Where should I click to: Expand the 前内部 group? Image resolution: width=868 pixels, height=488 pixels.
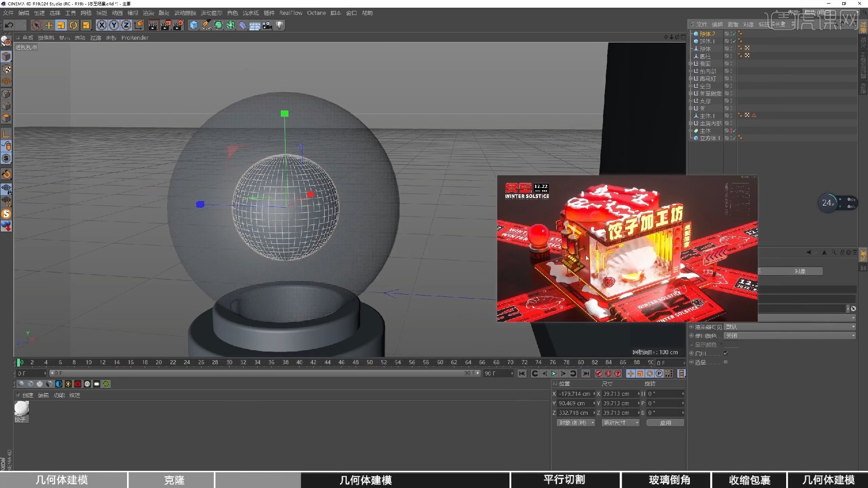pyautogui.click(x=690, y=71)
